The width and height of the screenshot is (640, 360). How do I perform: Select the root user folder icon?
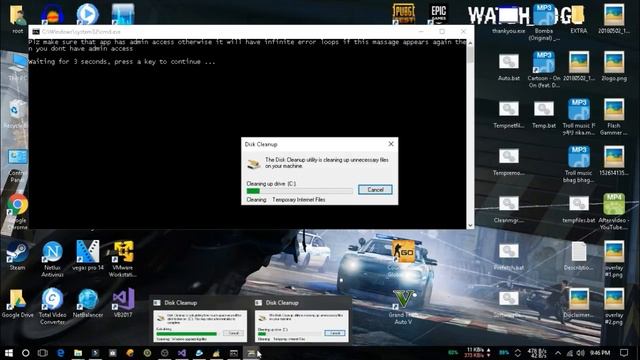(x=17, y=20)
